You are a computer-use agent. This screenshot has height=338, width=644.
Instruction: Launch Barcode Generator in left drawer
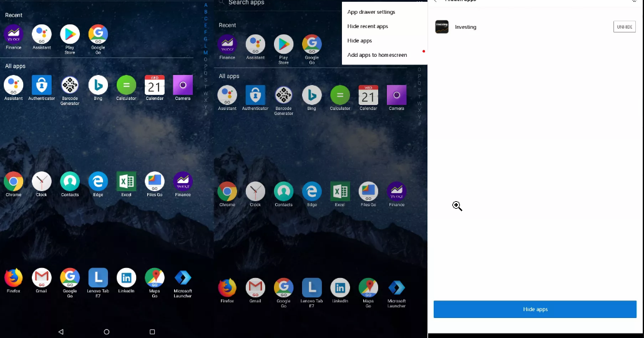70,85
